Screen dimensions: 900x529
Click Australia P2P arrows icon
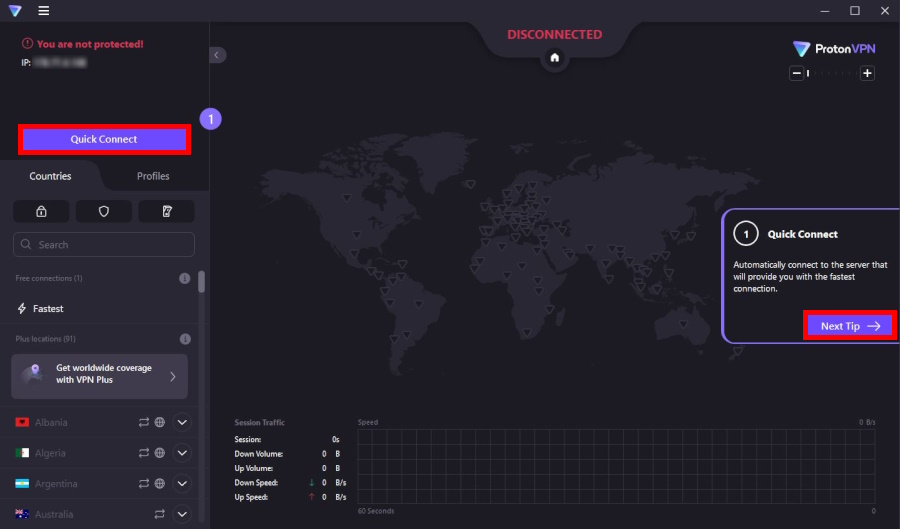(x=159, y=514)
